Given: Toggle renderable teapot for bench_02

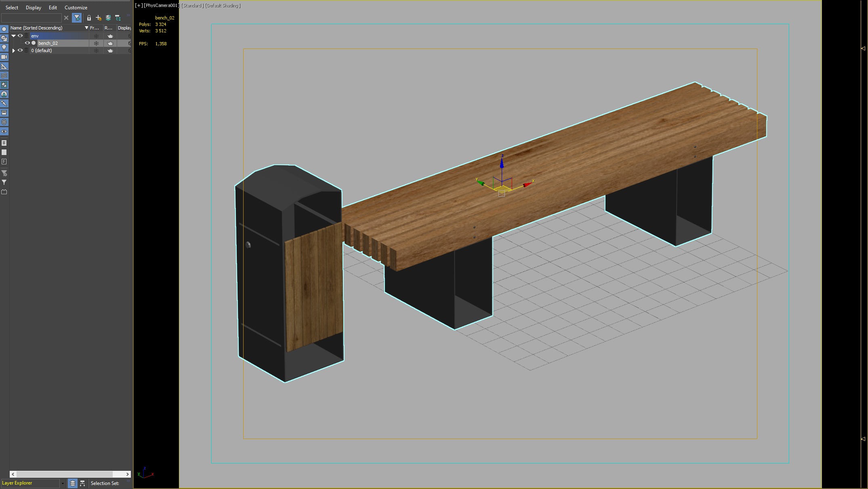Looking at the screenshot, I should point(110,43).
